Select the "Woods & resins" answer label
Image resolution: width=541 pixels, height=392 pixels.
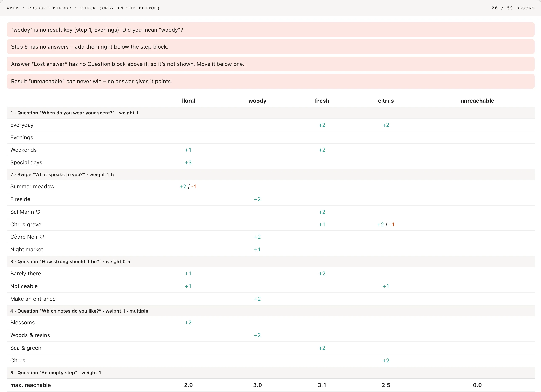click(x=30, y=335)
